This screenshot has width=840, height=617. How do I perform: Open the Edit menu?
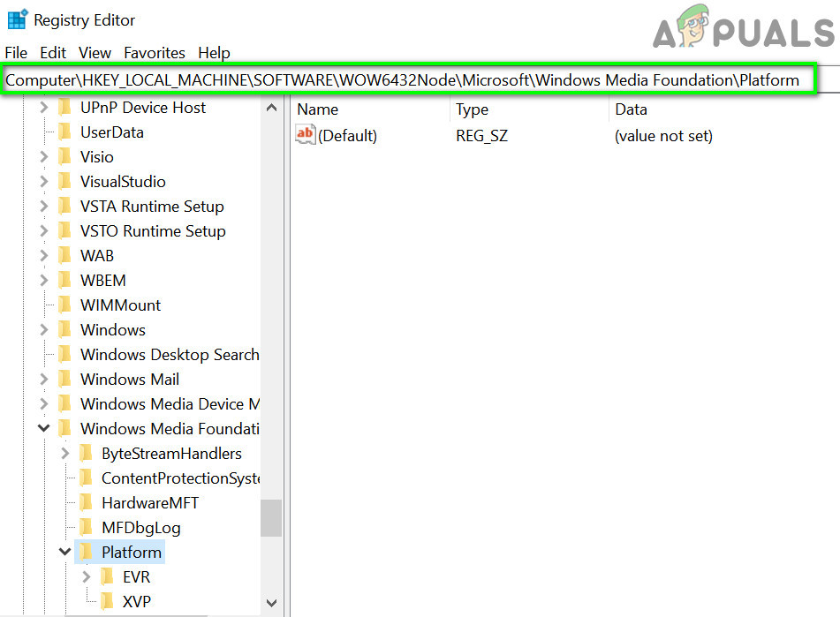coord(52,52)
